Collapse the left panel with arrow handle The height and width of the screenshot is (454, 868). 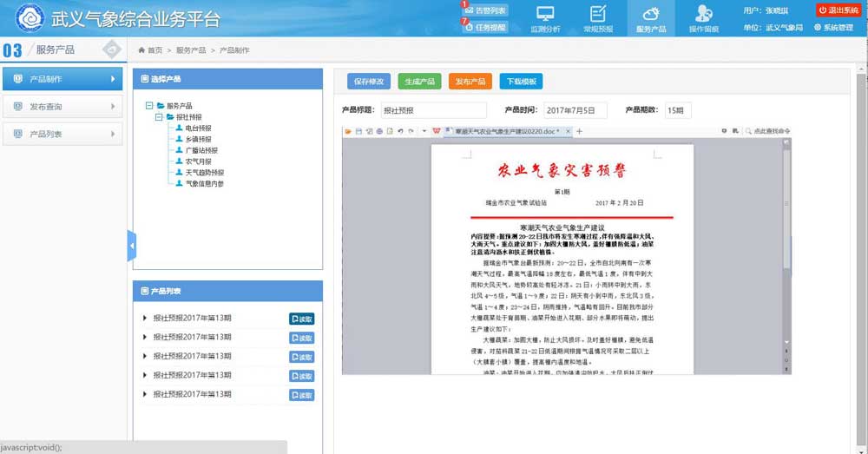132,247
